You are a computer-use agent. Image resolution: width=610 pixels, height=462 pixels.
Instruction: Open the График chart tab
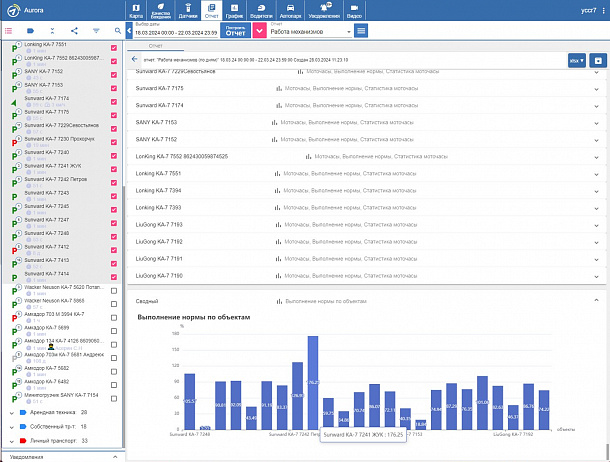pos(234,10)
